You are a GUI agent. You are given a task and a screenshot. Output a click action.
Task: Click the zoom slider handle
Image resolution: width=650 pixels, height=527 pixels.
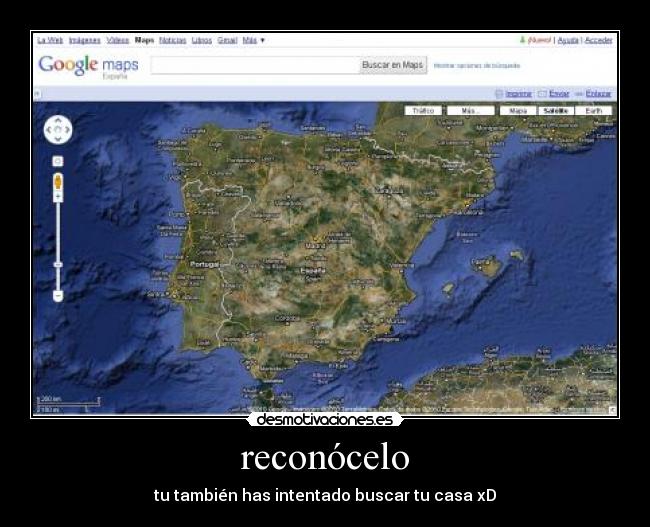(58, 265)
